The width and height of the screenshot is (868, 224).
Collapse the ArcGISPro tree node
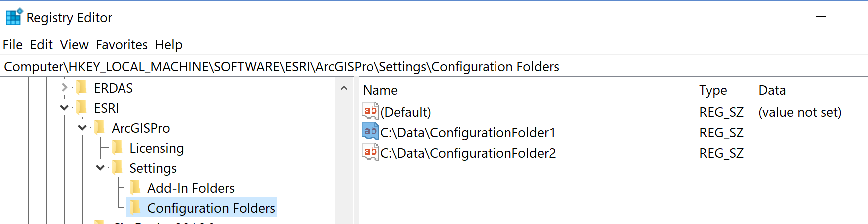click(x=82, y=128)
